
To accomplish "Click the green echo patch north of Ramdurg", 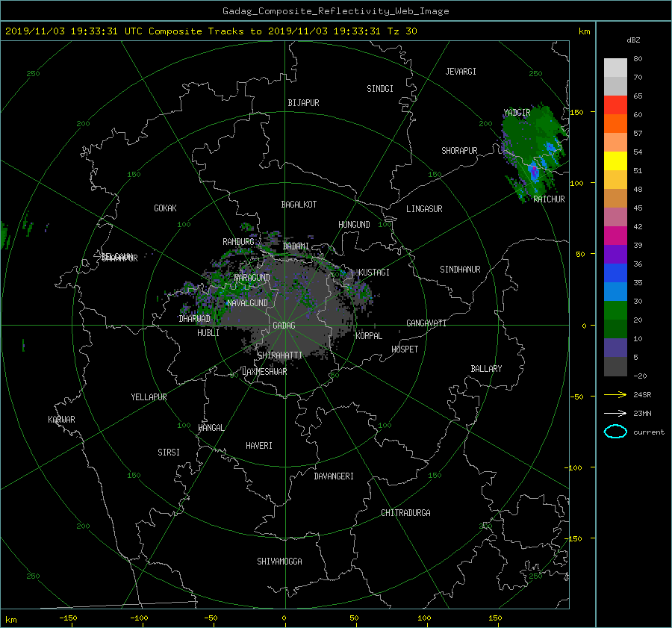I will click(x=247, y=227).
